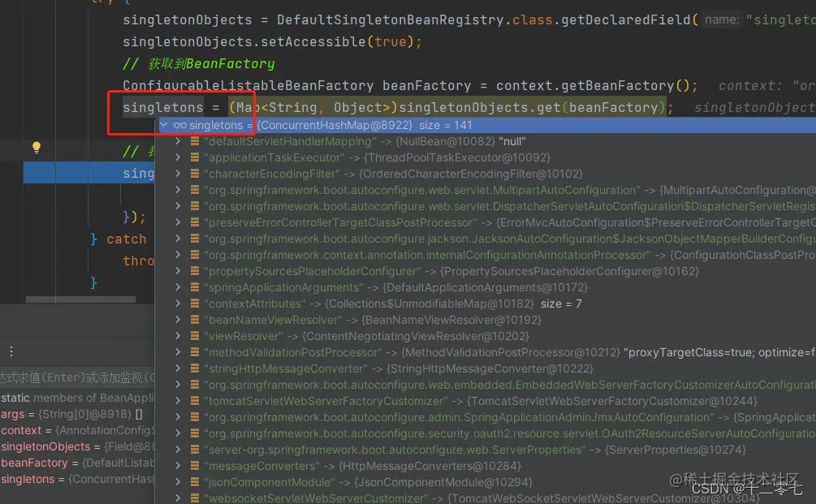816x504 pixels.
Task: Click the catch keyword in the editor
Action: 127,239
